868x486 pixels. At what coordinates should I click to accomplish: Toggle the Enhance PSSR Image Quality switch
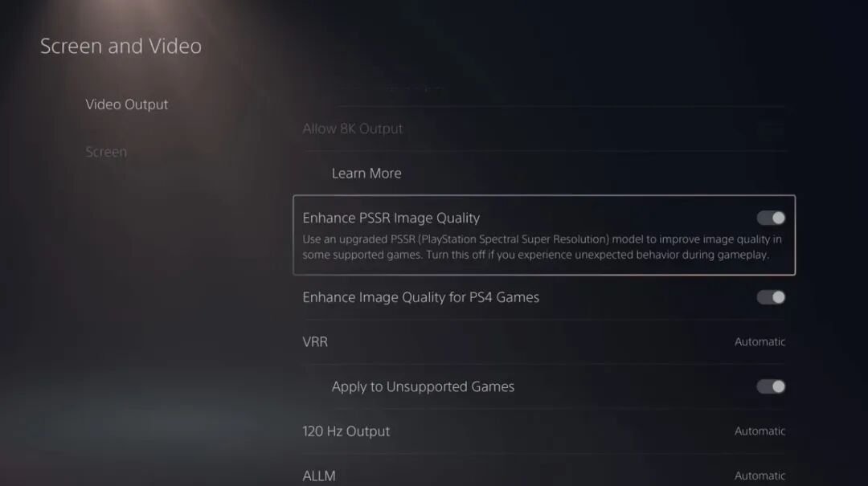(771, 218)
